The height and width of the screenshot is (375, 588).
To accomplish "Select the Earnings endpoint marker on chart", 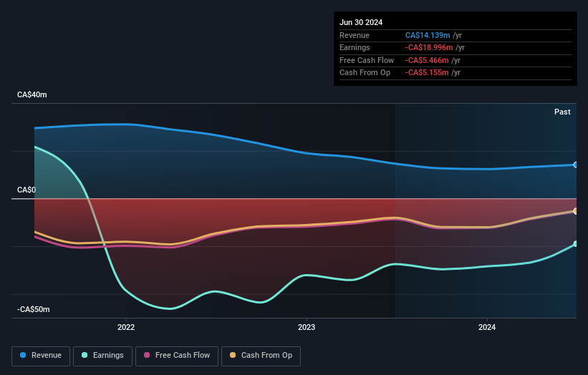I will [575, 244].
